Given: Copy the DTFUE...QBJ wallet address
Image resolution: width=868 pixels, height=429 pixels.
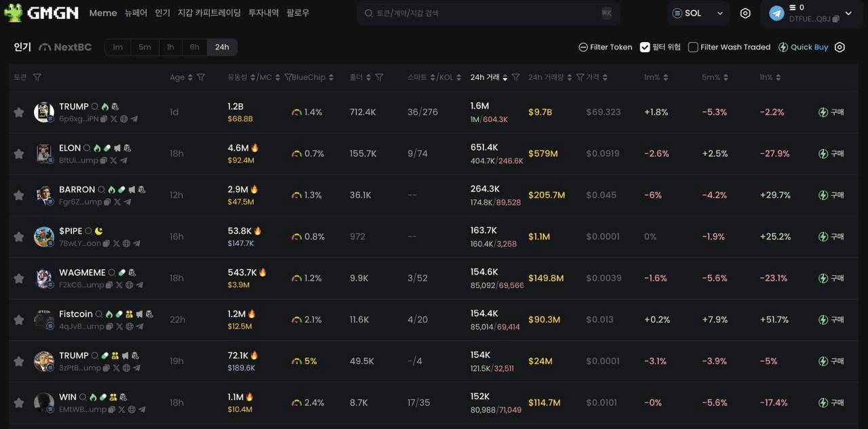Looking at the screenshot, I should pyautogui.click(x=835, y=19).
